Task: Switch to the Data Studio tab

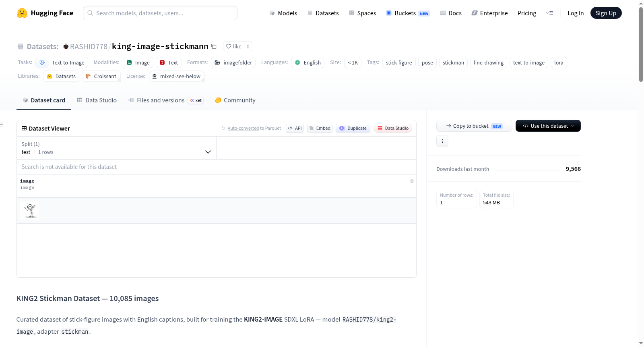Action: click(97, 100)
